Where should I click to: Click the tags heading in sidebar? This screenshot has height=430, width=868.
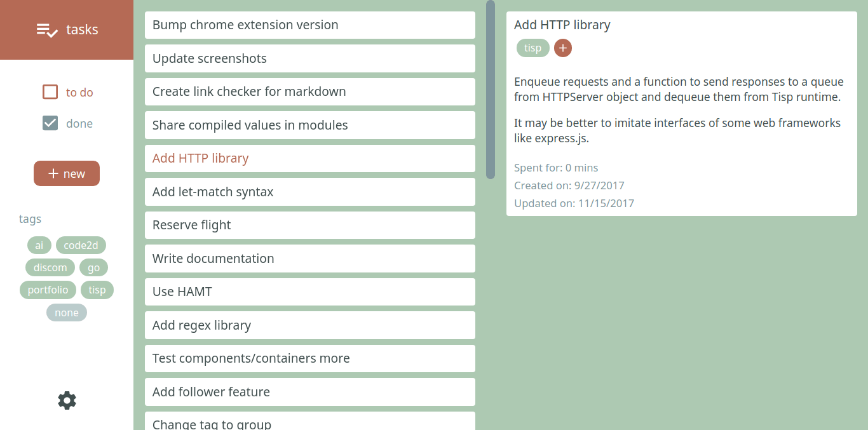point(30,219)
